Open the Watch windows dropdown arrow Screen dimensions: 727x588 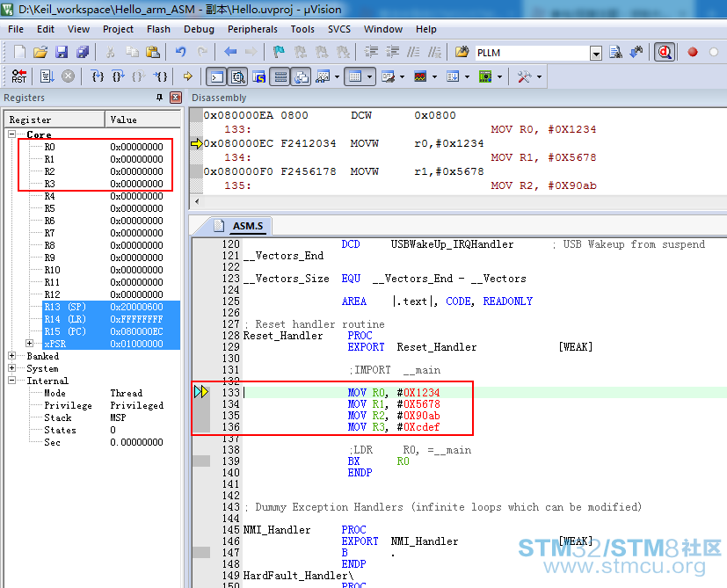[x=337, y=76]
